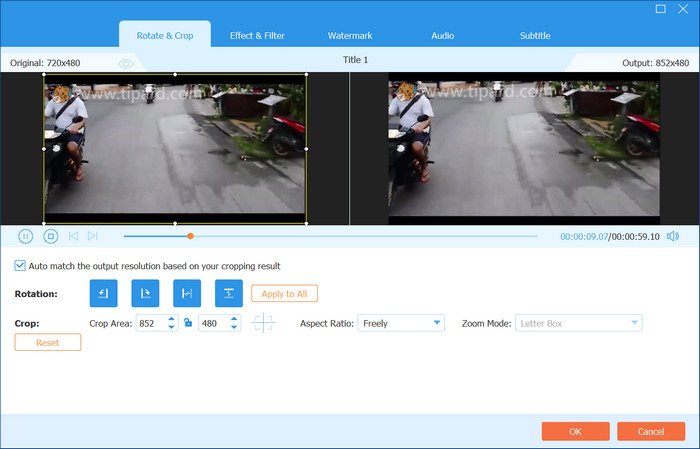700x449 pixels.
Task: Click the crop width input field
Action: pyautogui.click(x=152, y=323)
